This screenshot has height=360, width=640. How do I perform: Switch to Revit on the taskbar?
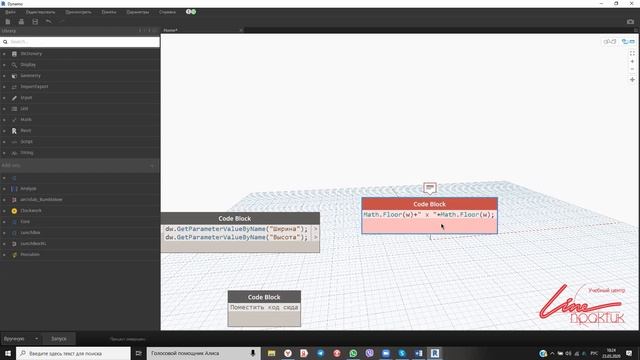pyautogui.click(x=435, y=353)
